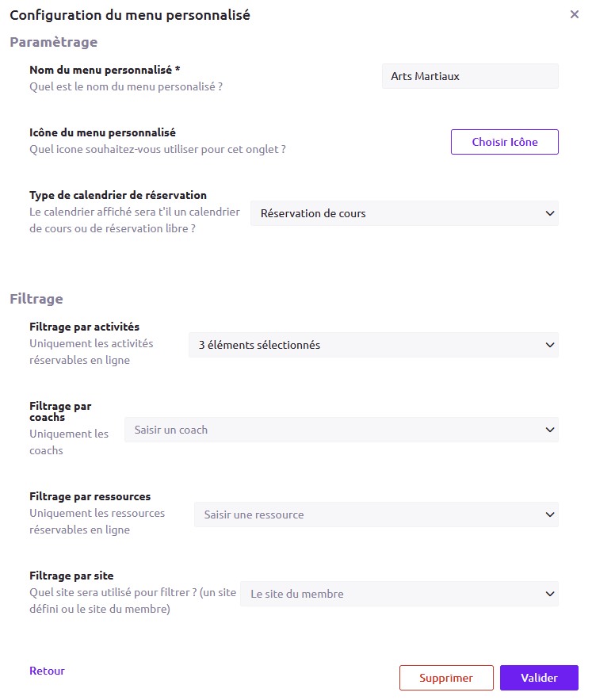This screenshot has width=592, height=700.
Task: Delete the menu with Supprimer button
Action: (x=446, y=678)
